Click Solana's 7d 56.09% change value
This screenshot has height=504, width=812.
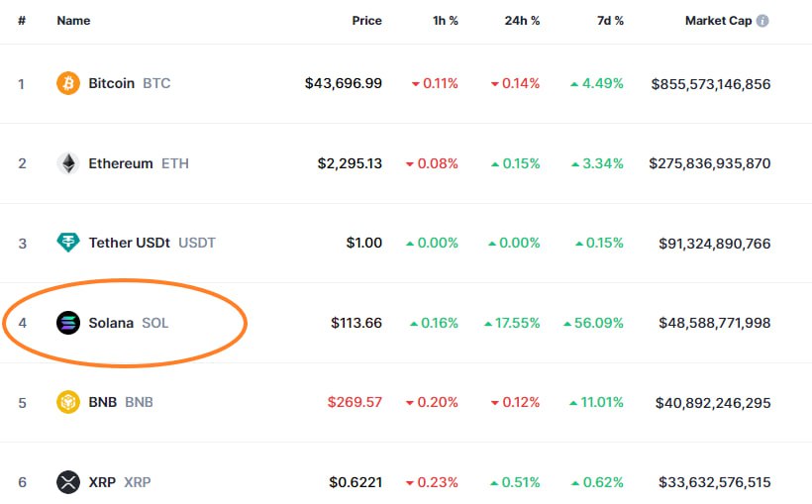click(x=597, y=323)
